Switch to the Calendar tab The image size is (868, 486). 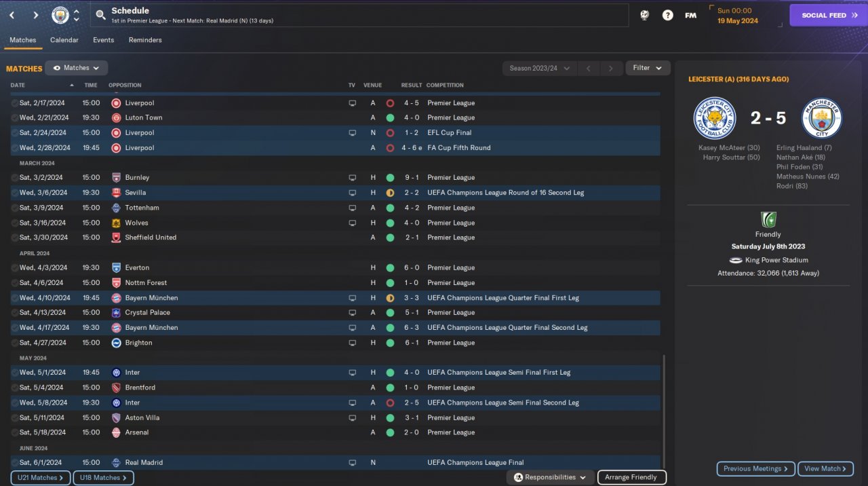click(64, 40)
